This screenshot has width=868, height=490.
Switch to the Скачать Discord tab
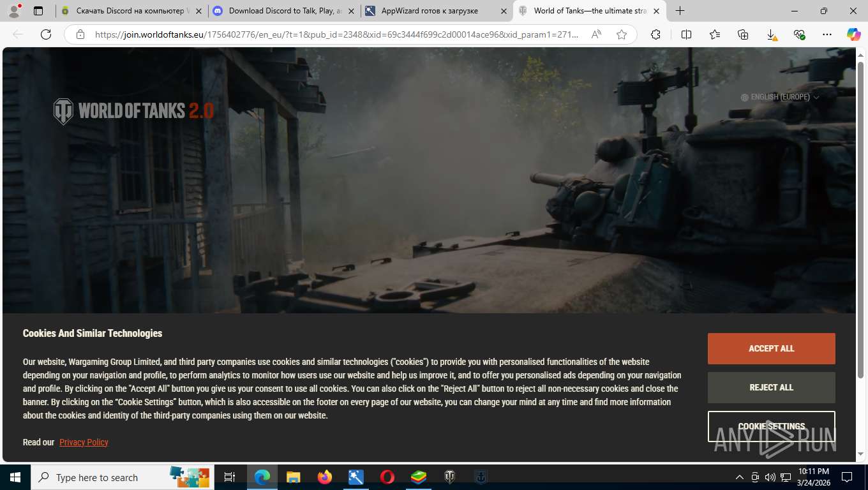131,11
